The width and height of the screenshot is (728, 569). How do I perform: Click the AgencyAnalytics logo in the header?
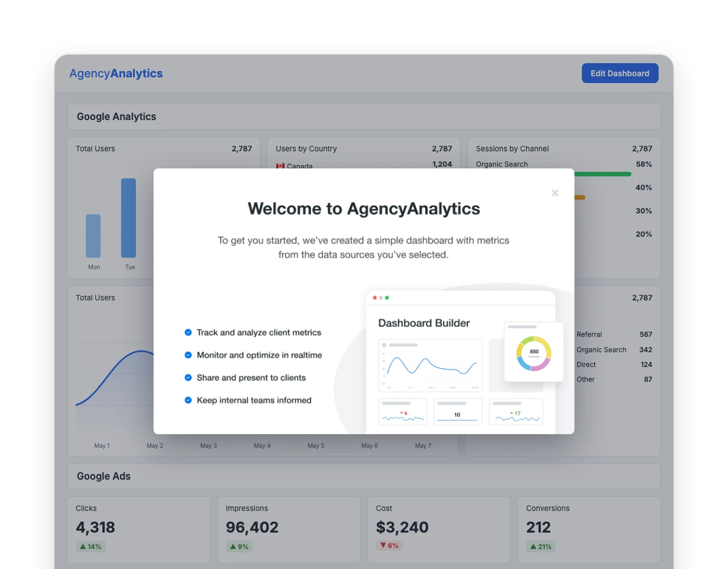point(116,73)
